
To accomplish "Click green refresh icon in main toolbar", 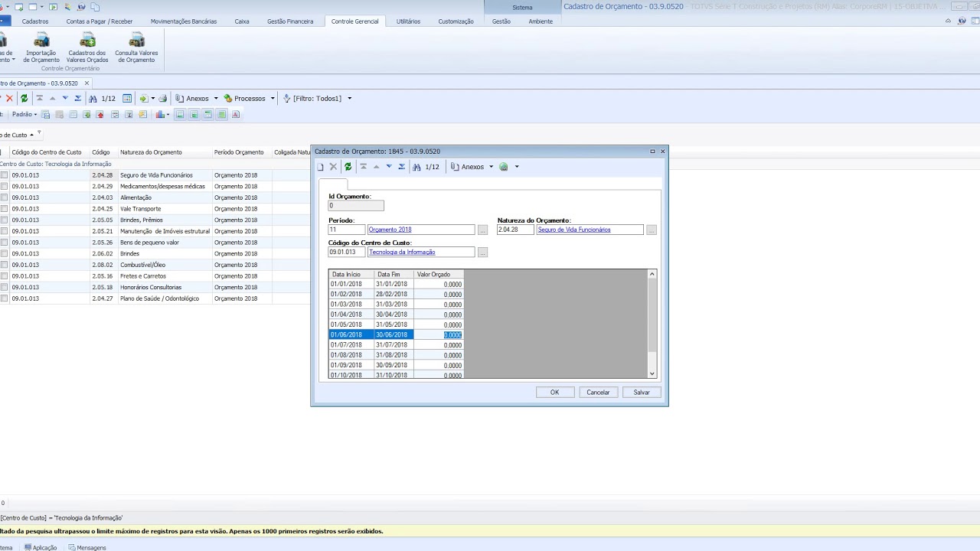I will (x=24, y=99).
